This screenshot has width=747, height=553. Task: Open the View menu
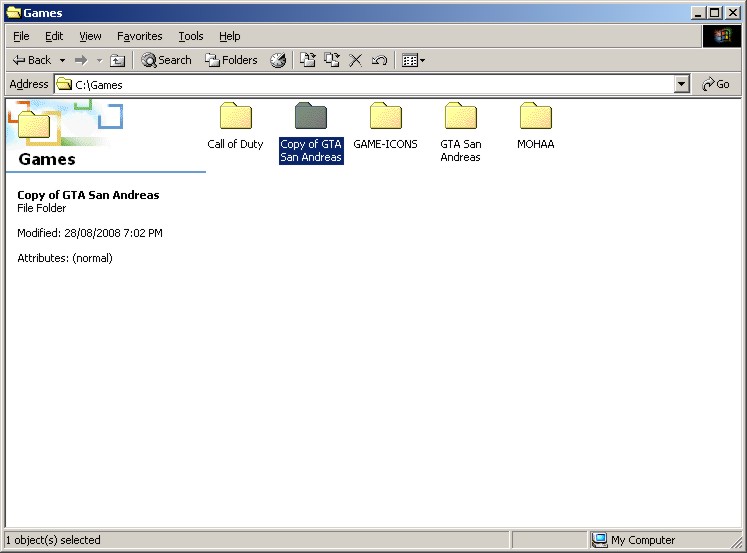[90, 36]
